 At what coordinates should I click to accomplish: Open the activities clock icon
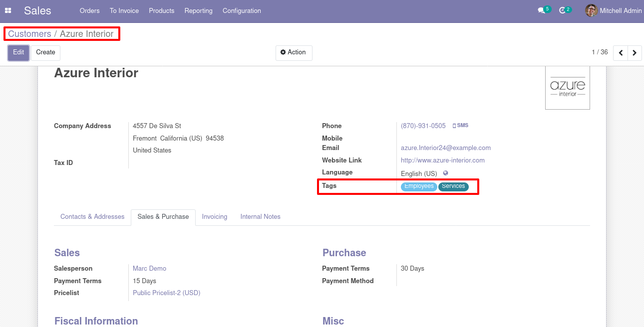click(563, 10)
